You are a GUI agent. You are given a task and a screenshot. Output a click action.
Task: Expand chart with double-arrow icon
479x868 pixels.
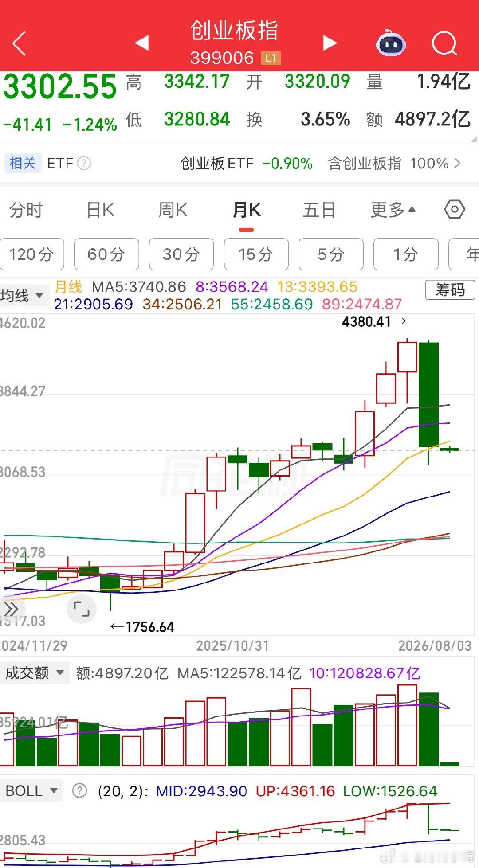11,609
